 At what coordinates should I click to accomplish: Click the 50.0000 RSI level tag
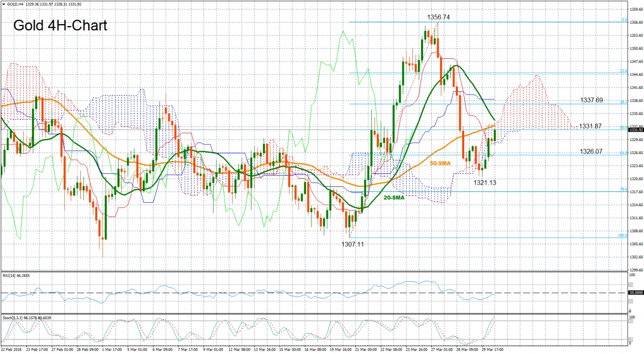click(x=636, y=293)
